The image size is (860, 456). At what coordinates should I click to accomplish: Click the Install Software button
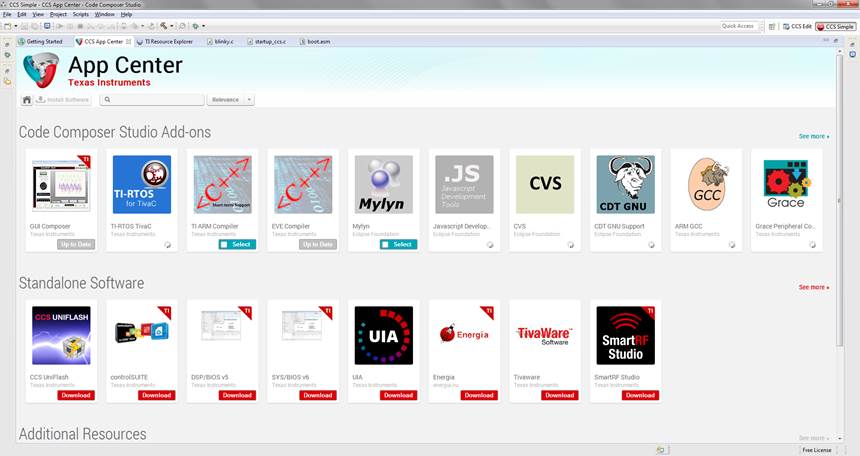[63, 100]
